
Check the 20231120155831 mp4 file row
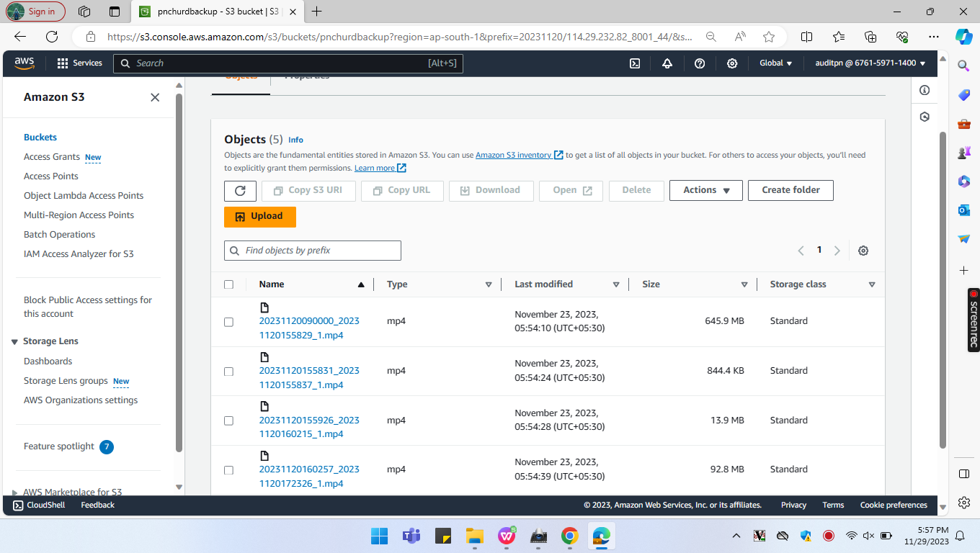[x=228, y=372]
